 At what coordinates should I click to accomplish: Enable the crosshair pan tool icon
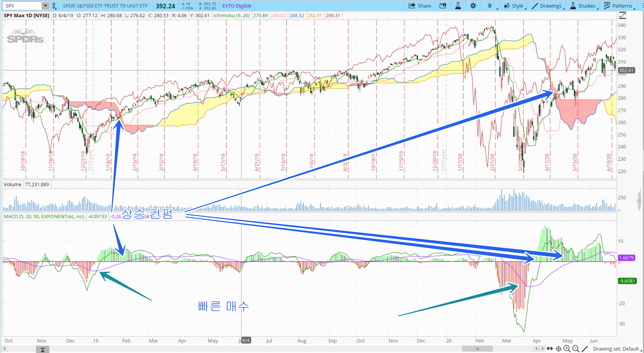coord(559,349)
